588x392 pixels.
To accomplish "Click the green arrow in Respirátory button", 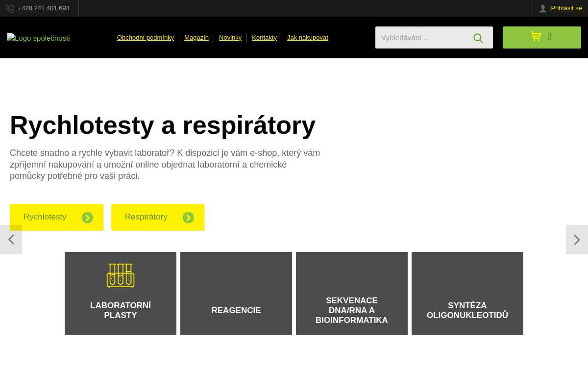I will (x=188, y=218).
